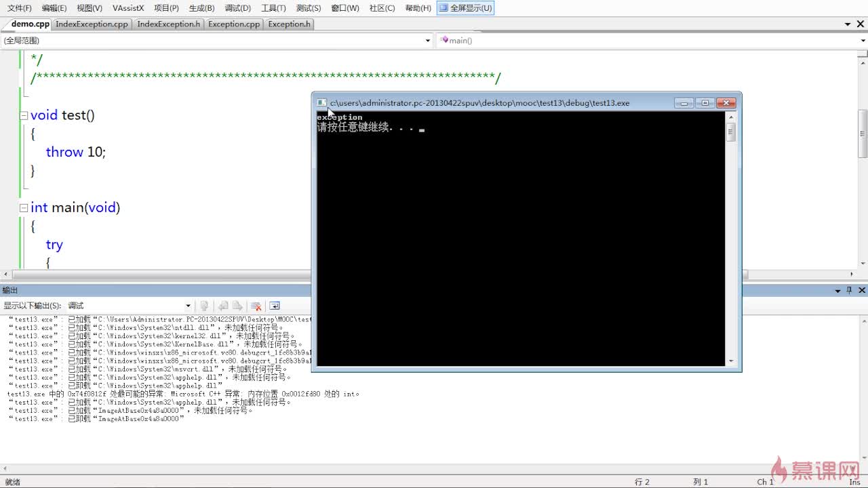This screenshot has height=488, width=868.
Task: Open the 视图(V) menu
Action: (x=90, y=8)
